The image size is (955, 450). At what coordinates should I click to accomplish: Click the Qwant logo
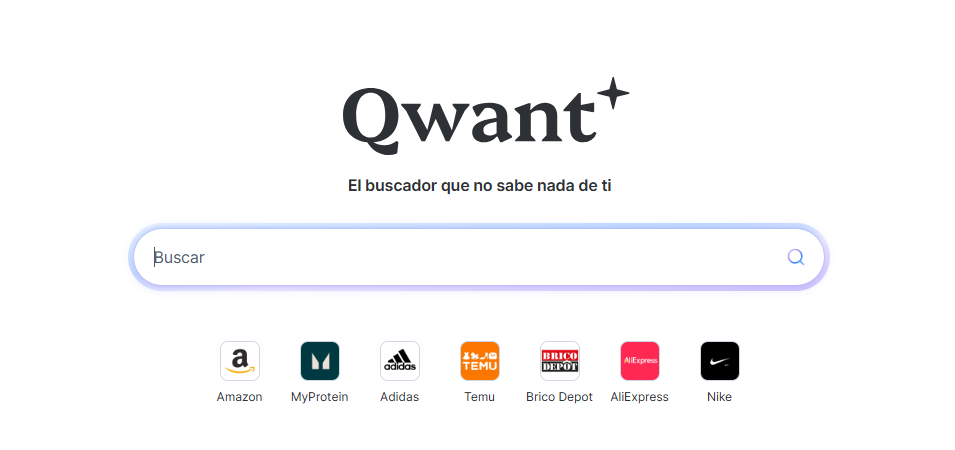pos(485,116)
